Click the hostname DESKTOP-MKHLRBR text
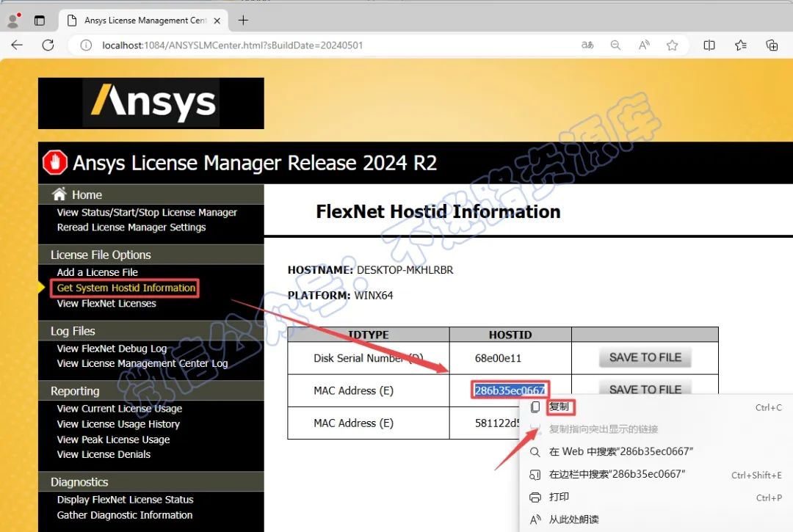This screenshot has width=793, height=532. [405, 270]
